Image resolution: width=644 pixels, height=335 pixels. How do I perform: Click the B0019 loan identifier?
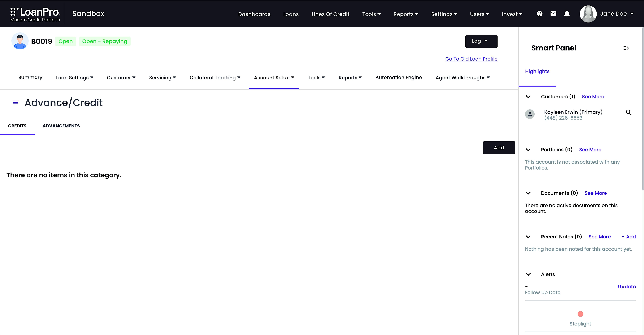(41, 42)
